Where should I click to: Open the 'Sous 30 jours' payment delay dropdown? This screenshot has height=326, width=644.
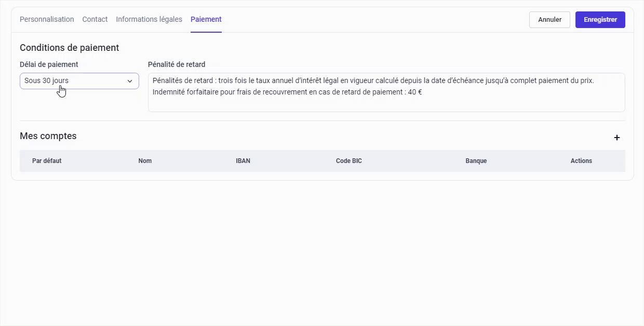tap(73, 81)
